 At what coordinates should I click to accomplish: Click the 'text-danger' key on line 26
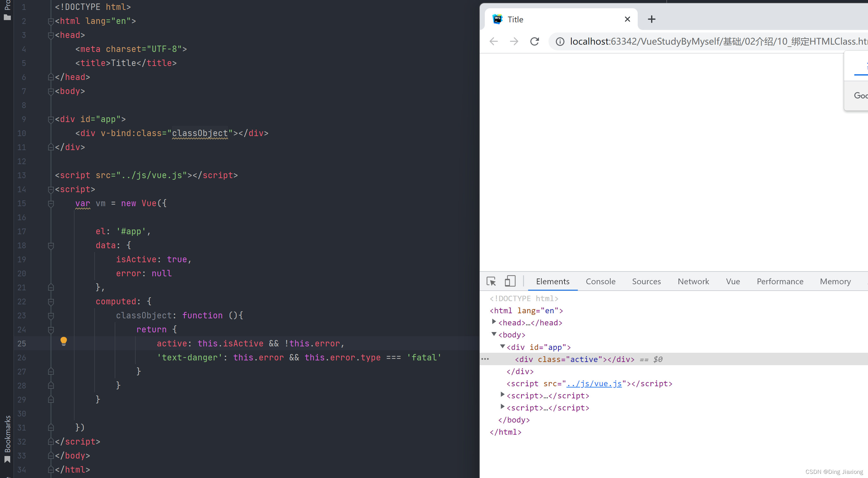[190, 357]
